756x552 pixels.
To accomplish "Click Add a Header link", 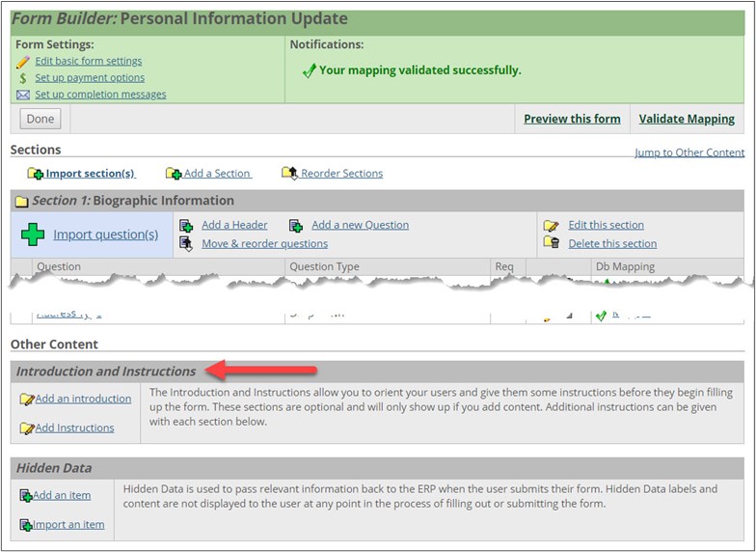I will [x=234, y=225].
